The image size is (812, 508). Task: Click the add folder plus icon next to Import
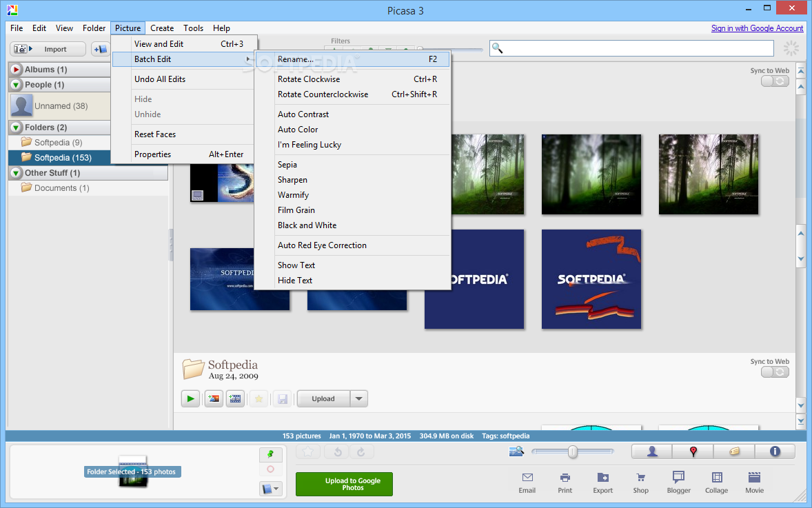click(x=101, y=49)
